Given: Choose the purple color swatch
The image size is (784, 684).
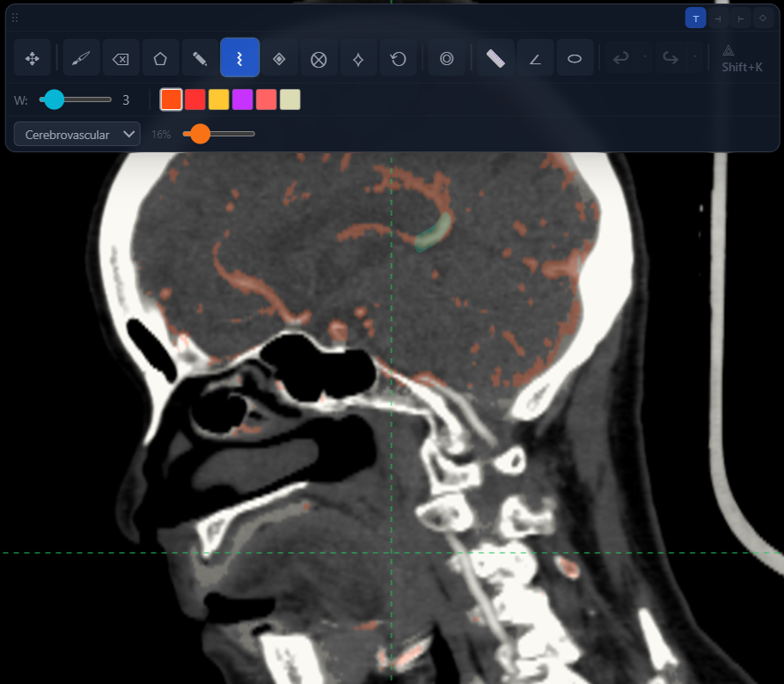Looking at the screenshot, I should [x=243, y=99].
